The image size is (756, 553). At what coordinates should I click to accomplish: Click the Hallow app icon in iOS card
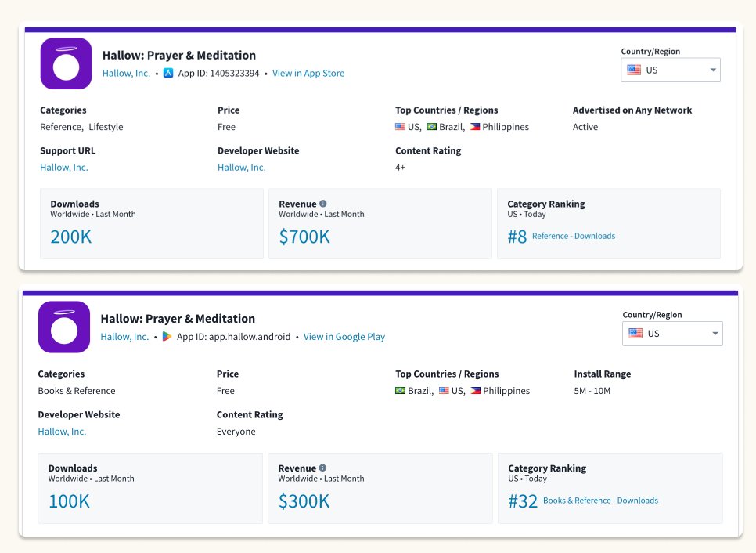click(66, 63)
